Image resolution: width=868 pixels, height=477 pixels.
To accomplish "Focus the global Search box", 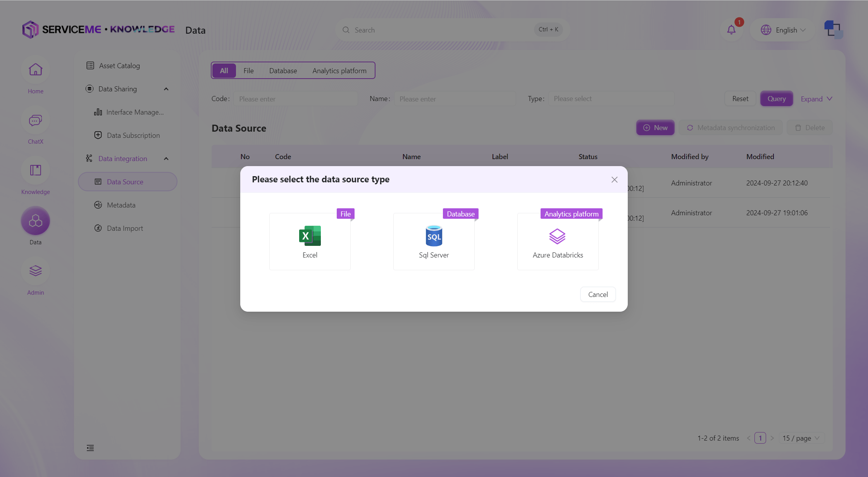I will point(453,30).
